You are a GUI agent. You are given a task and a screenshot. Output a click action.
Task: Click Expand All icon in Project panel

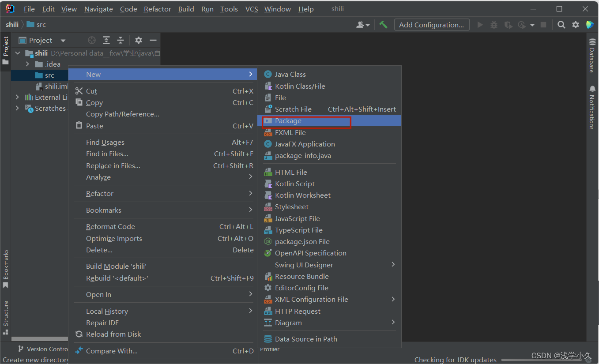tap(106, 40)
